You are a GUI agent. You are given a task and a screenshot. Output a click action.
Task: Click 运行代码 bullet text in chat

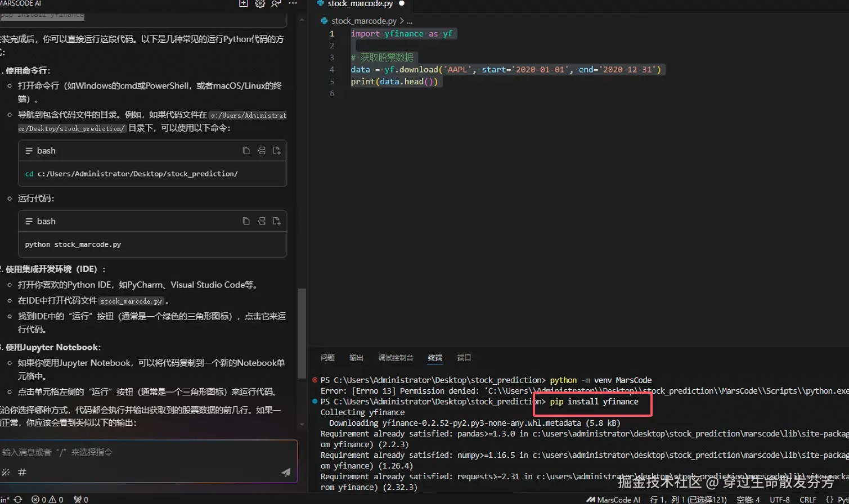(36, 199)
